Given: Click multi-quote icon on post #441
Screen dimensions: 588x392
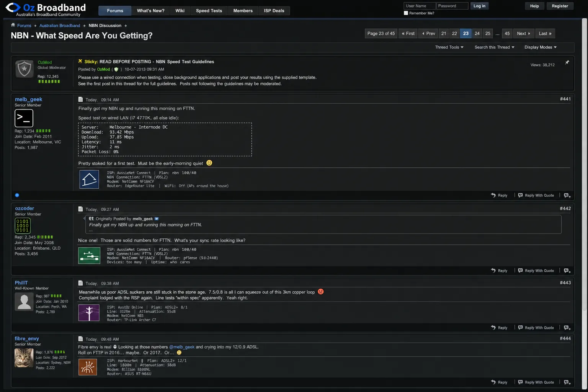Looking at the screenshot, I should [567, 196].
